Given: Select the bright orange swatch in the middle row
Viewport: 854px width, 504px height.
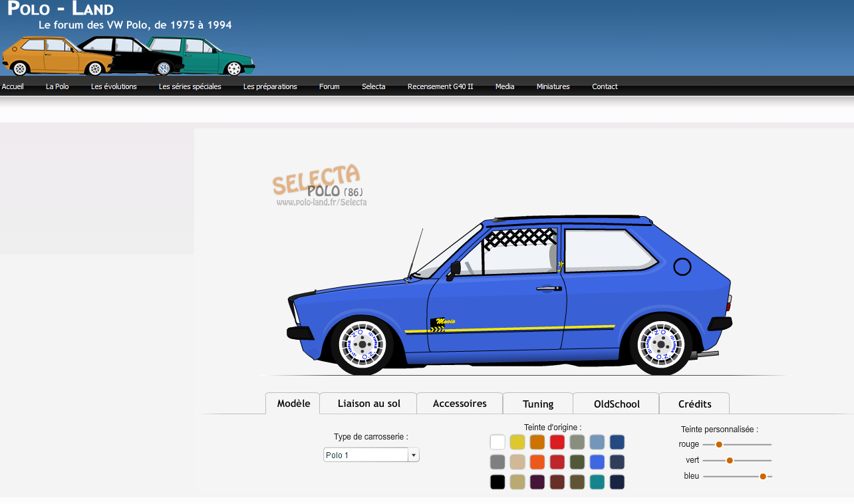Looking at the screenshot, I should click(x=537, y=462).
